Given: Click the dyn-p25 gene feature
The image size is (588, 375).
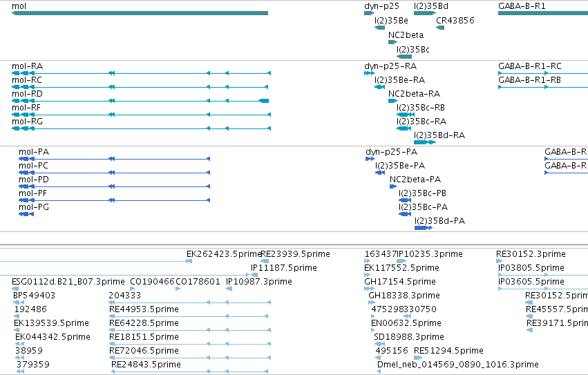Looking at the screenshot, I should coord(370,13).
